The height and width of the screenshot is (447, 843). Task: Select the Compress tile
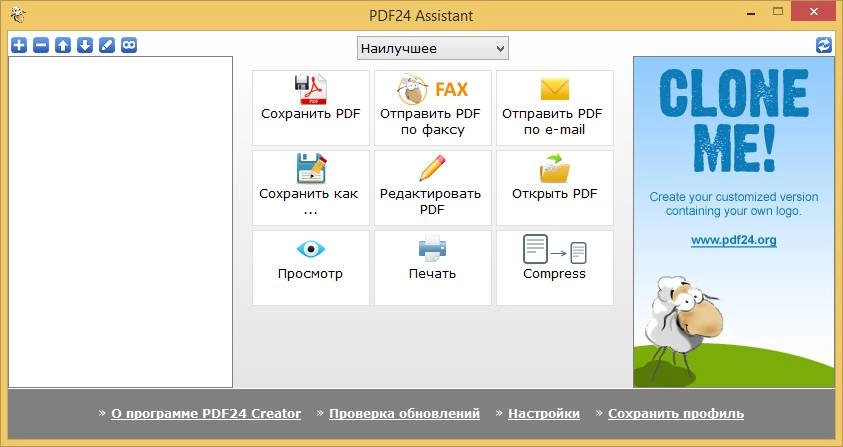point(555,268)
